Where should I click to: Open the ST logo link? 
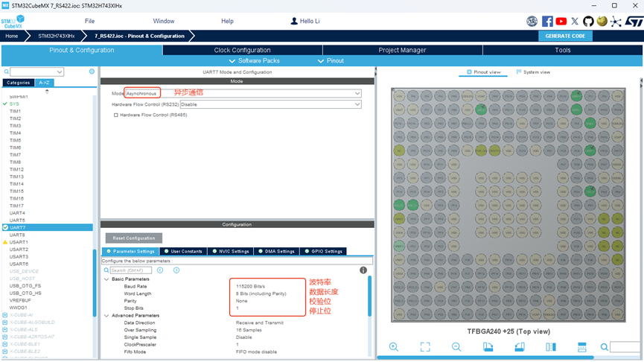point(634,22)
